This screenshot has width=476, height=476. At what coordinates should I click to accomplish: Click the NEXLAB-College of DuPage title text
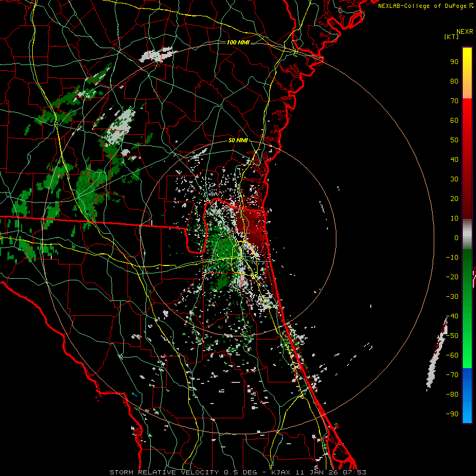pos(425,6)
